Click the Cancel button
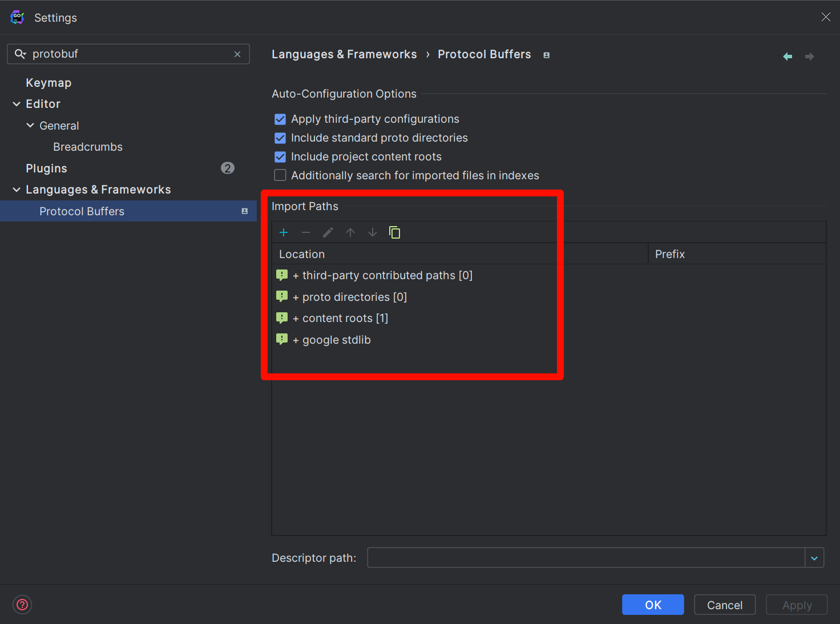840x624 pixels. tap(725, 605)
